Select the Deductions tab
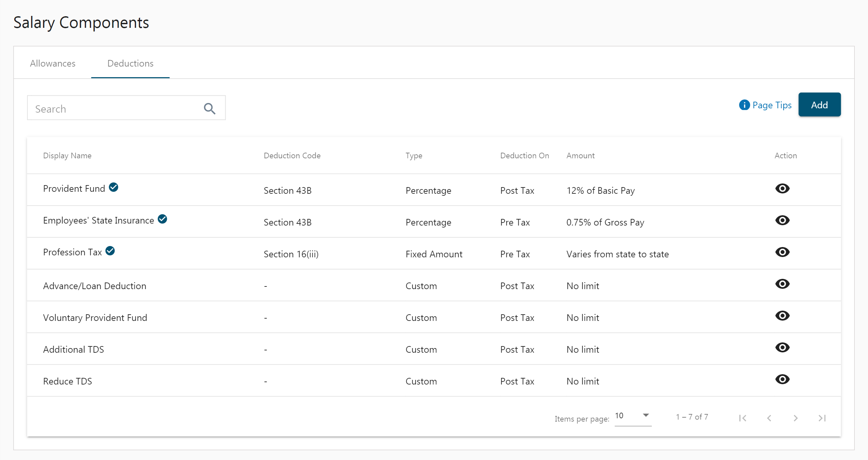Screen dimensions: 868x460 pos(130,63)
